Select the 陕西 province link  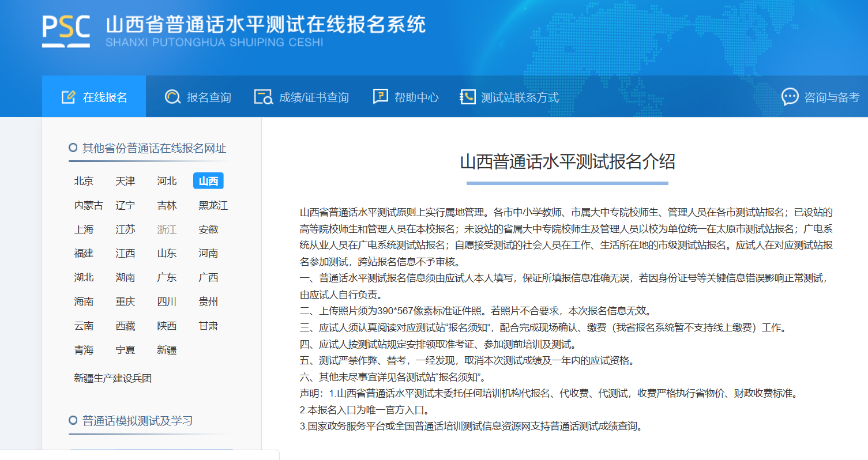point(167,326)
